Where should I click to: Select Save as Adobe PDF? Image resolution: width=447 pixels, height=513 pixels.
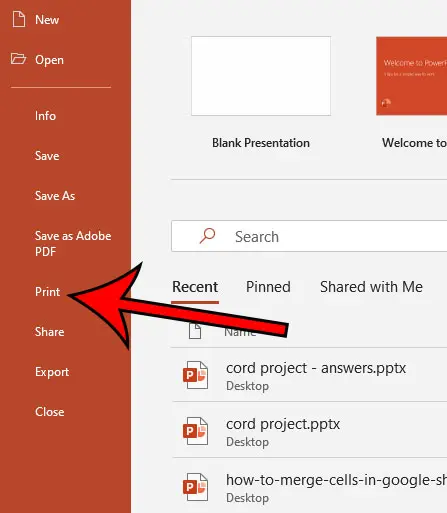pos(73,244)
